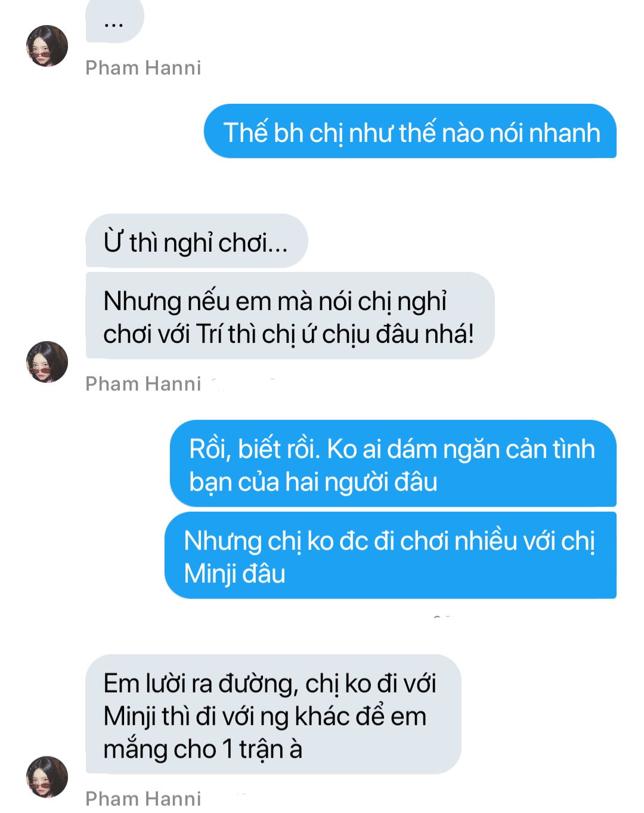Select the "Thế bh chị như thế nào nói nhanh" message

click(410, 131)
